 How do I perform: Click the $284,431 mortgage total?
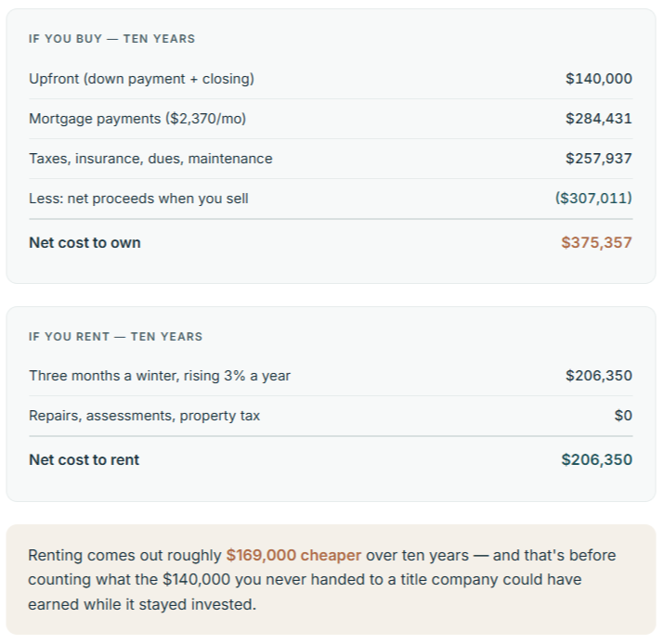(599, 119)
